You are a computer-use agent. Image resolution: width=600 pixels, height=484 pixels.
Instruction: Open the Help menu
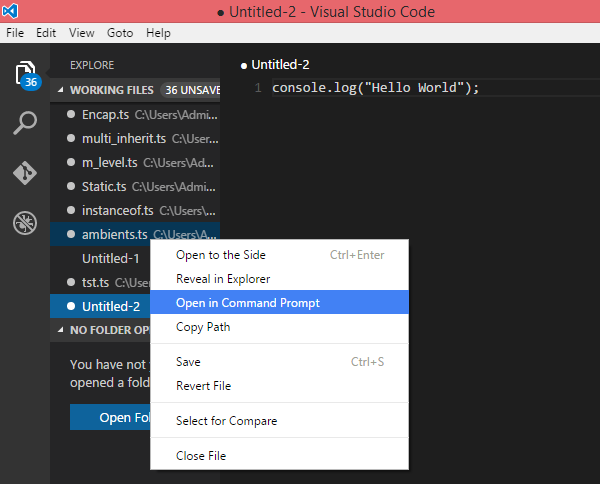coord(158,33)
